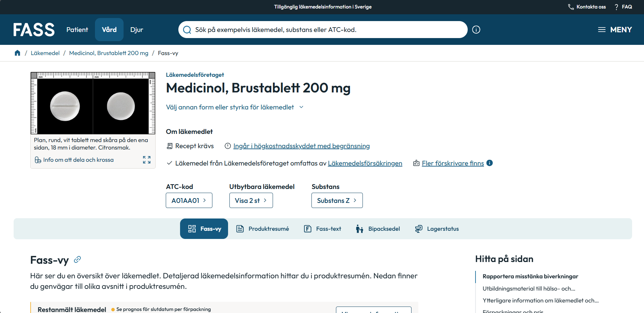Click the FASS logo
This screenshot has width=644, height=313.
click(34, 30)
